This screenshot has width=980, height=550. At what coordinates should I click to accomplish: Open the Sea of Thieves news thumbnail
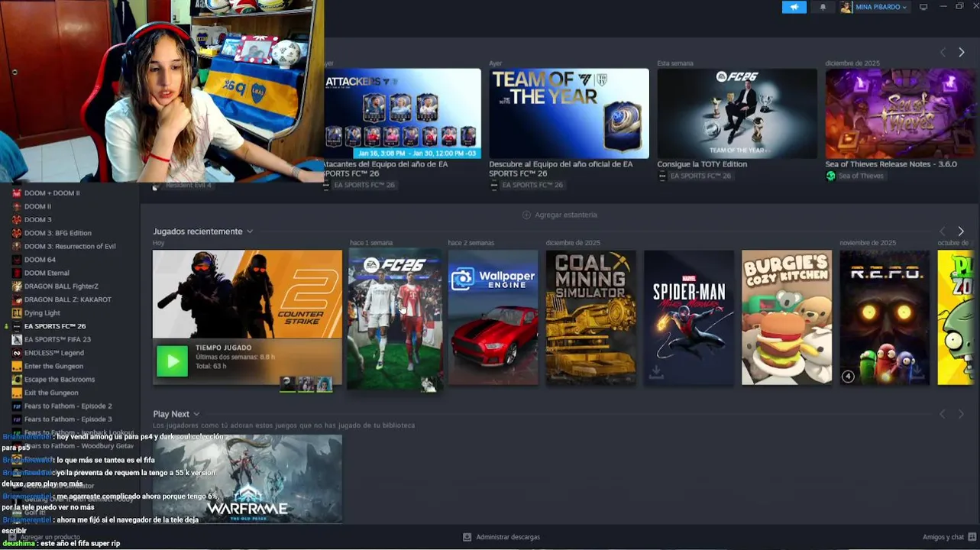901,114
